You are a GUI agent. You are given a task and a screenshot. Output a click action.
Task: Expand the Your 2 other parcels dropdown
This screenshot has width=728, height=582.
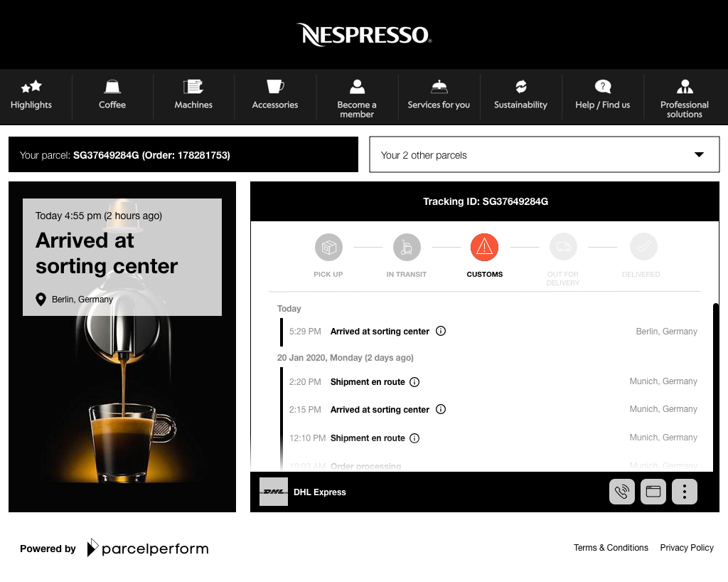(544, 154)
